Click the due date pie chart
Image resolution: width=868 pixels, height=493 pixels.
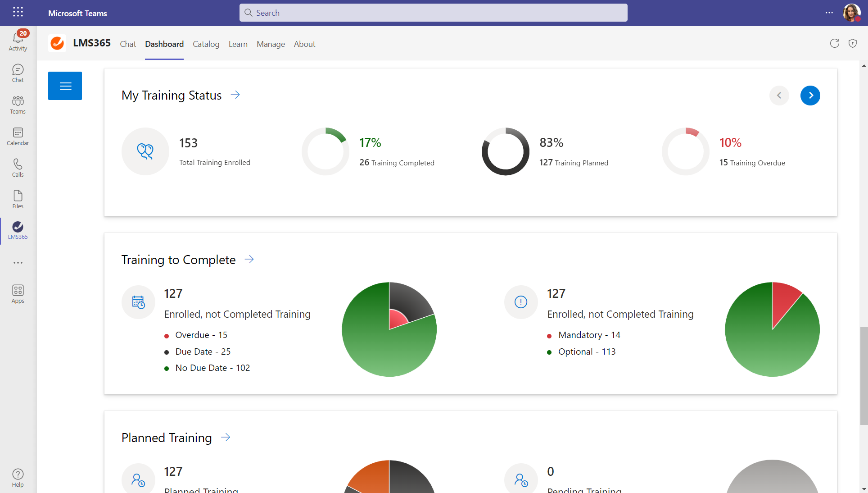click(x=389, y=329)
